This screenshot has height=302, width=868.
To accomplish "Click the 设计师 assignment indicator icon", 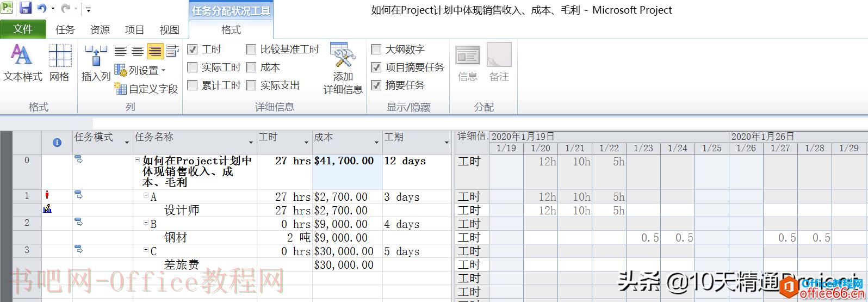I will point(47,209).
